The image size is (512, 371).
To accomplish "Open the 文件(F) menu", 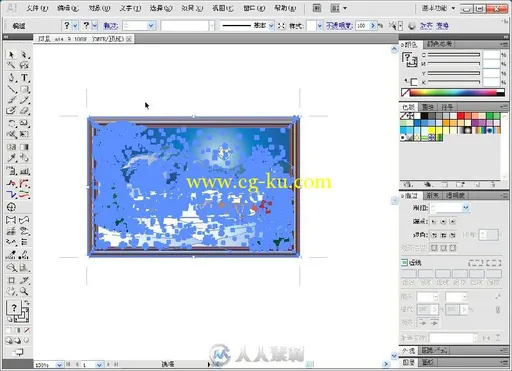I will pyautogui.click(x=37, y=8).
